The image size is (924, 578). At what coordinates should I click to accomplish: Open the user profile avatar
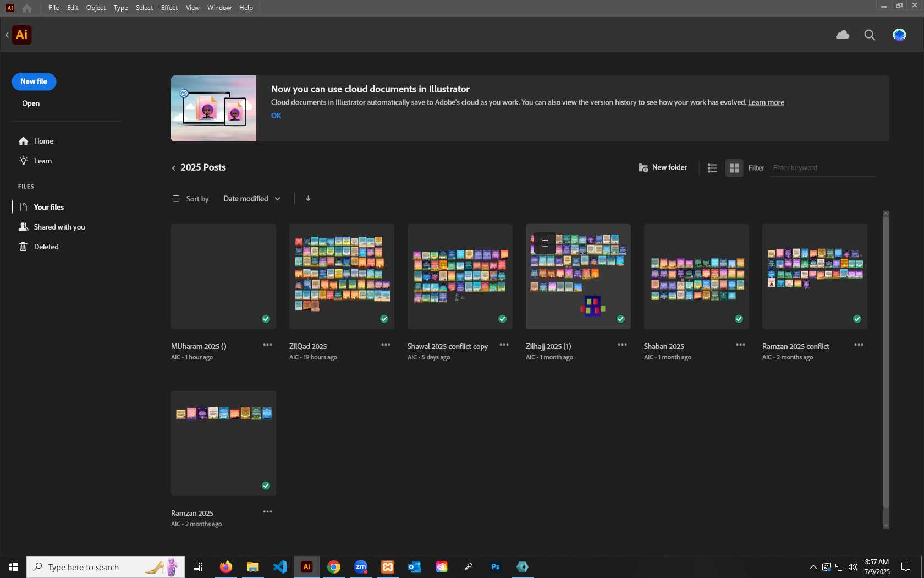coord(899,35)
